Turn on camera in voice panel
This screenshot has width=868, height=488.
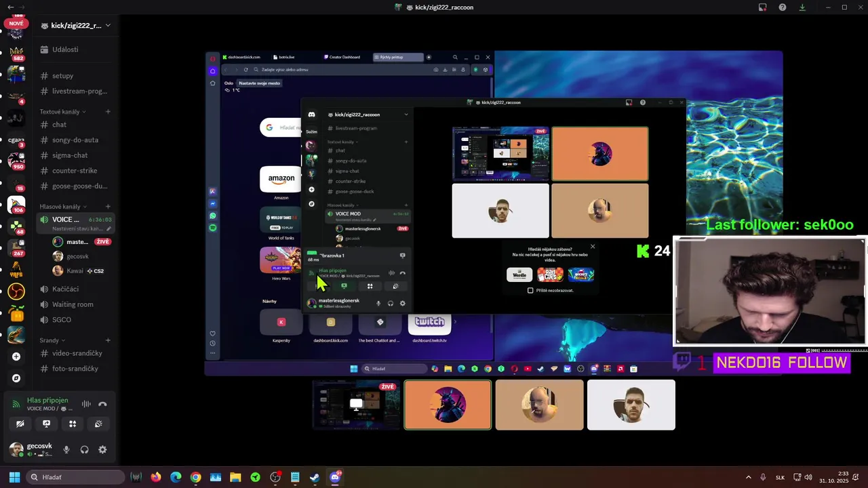20,424
